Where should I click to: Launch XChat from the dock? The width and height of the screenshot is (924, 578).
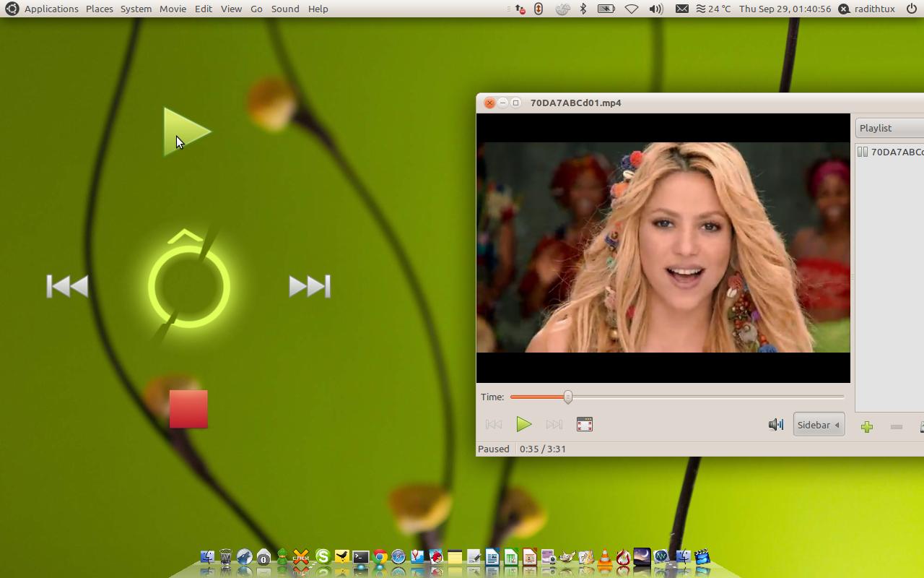pyautogui.click(x=301, y=557)
